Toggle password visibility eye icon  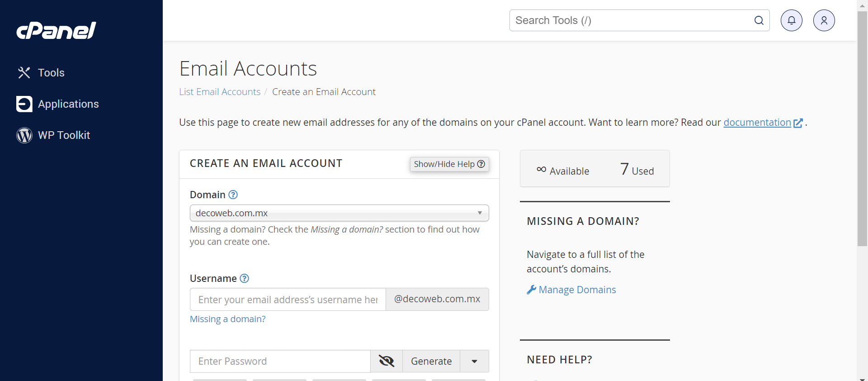point(387,361)
